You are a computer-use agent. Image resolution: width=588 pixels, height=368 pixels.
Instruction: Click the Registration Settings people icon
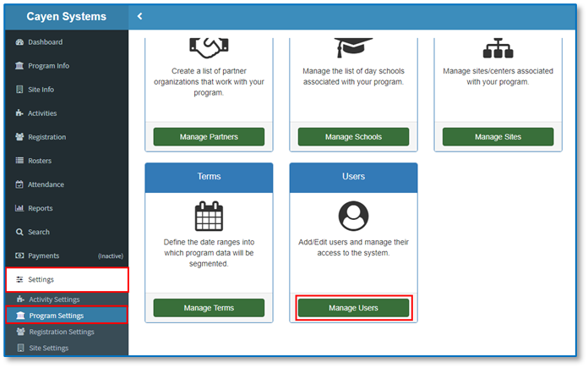pos(20,332)
